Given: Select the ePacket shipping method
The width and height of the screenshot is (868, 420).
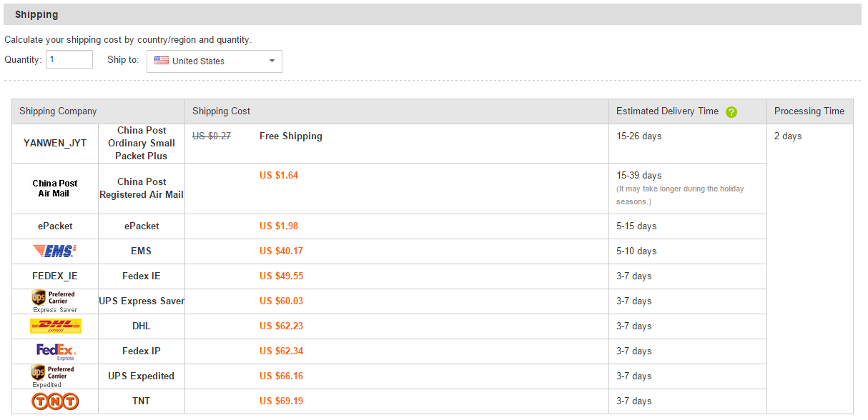Looking at the screenshot, I should click(x=142, y=226).
